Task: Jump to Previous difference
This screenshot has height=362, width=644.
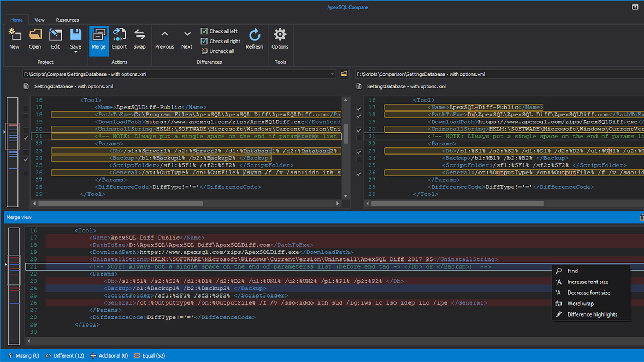Action: pyautogui.click(x=164, y=38)
